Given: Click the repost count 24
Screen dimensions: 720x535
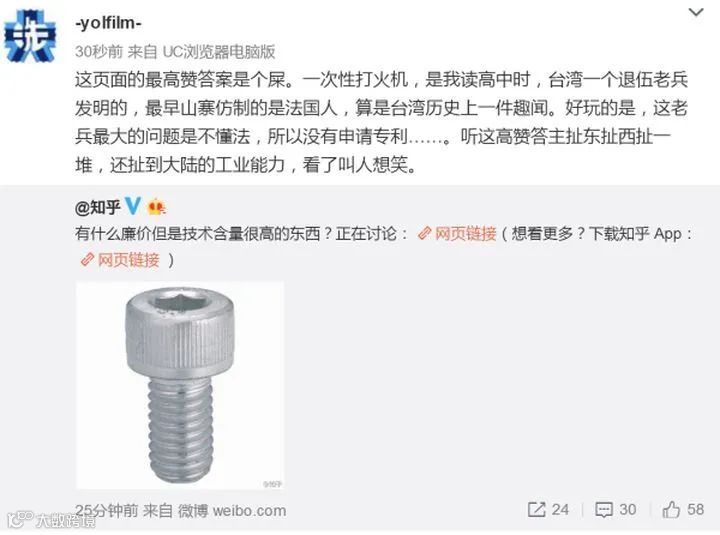Looking at the screenshot, I should click(x=560, y=509).
